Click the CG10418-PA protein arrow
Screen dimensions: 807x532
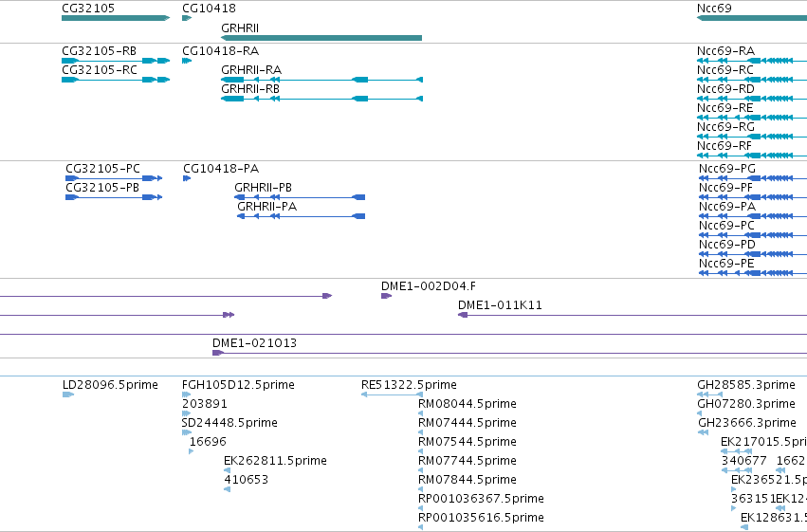tap(187, 178)
